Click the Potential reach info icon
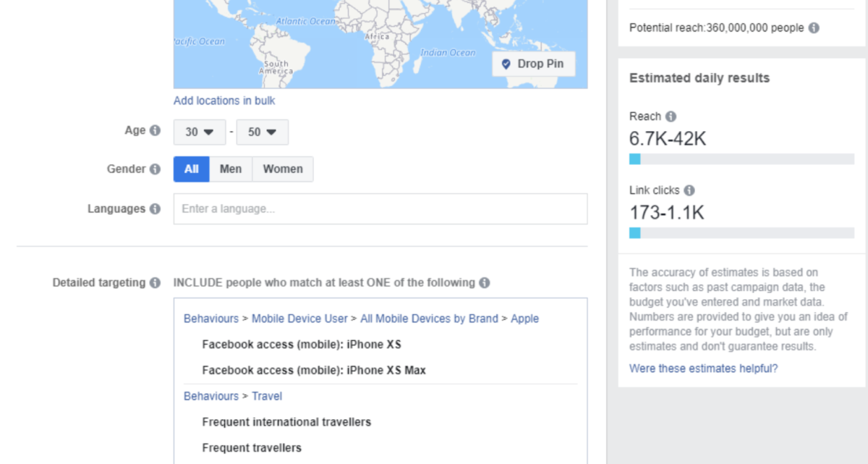 point(814,28)
